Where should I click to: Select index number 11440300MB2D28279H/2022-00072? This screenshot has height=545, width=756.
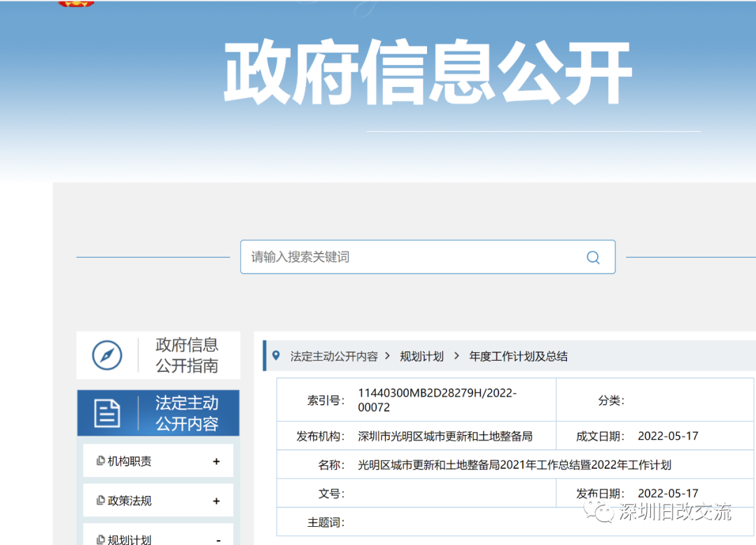coord(437,400)
